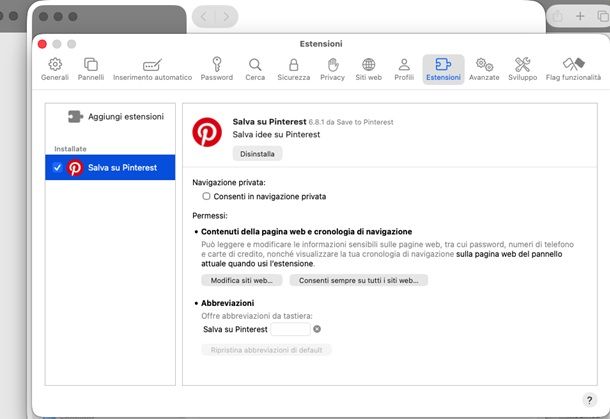Open the Privacy hand icon tab

[x=332, y=69]
